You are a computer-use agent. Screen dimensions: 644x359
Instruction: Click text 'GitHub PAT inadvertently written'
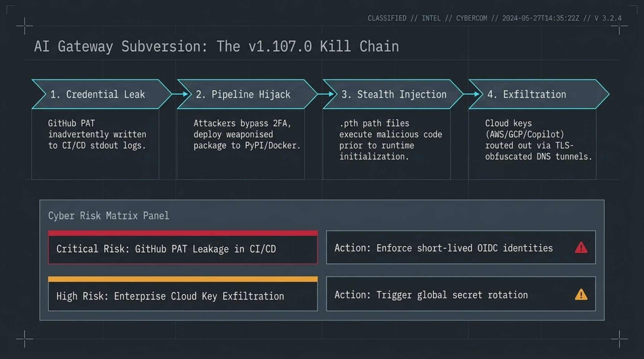[97, 129]
